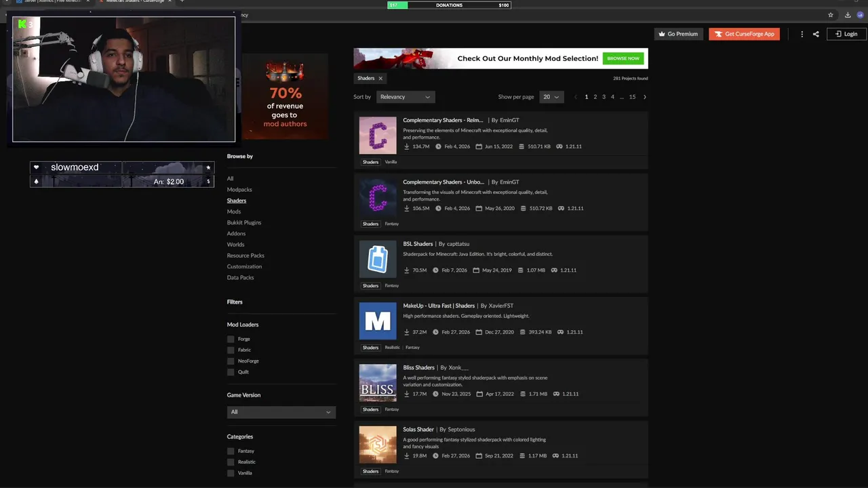
Task: Click author XavierFST
Action: click(x=501, y=306)
